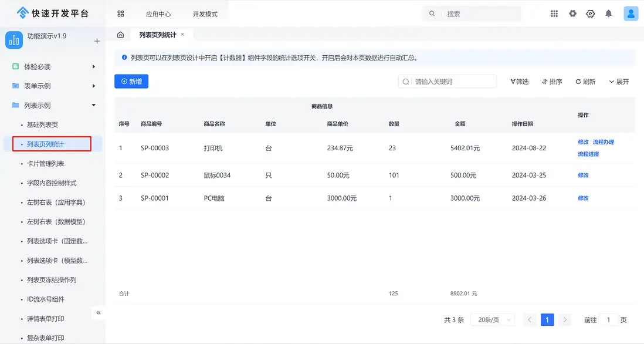Click the 体验必读 book icon
The height and width of the screenshot is (344, 644).
click(16, 66)
